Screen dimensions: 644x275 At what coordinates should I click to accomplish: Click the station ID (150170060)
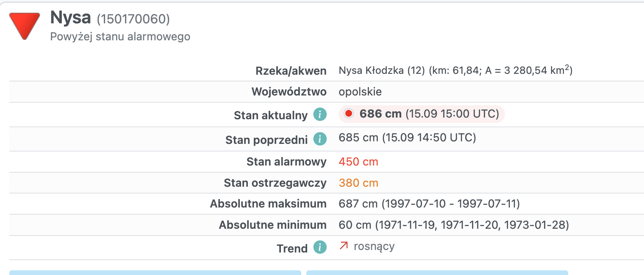coord(133,19)
